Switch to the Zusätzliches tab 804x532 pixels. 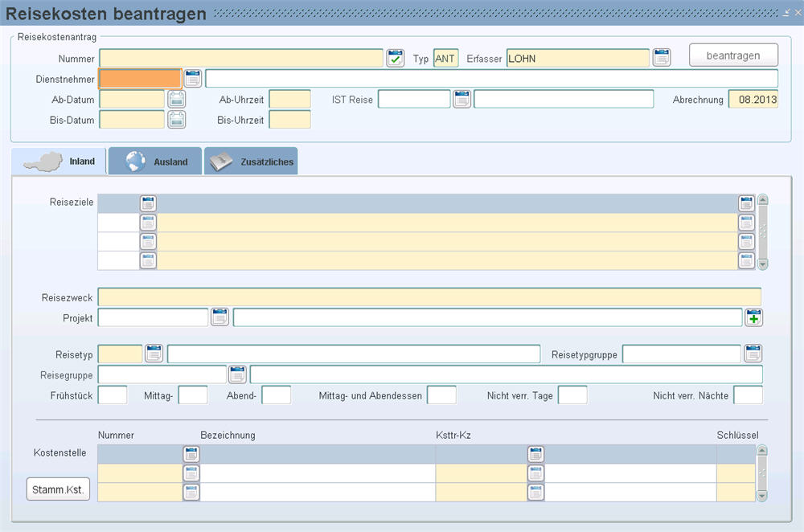(251, 162)
